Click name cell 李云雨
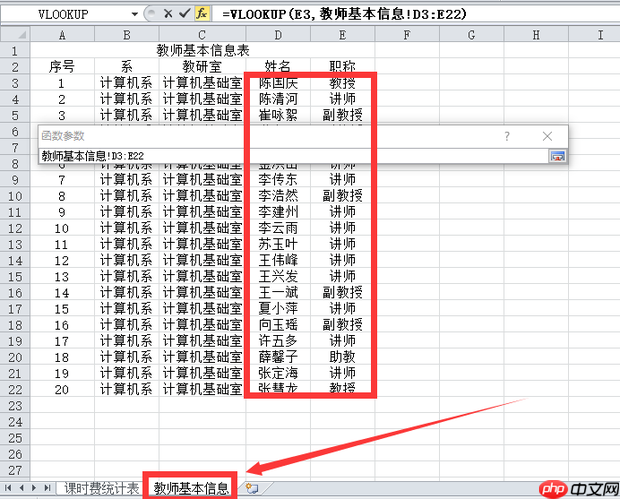The image size is (620, 499). click(x=278, y=228)
